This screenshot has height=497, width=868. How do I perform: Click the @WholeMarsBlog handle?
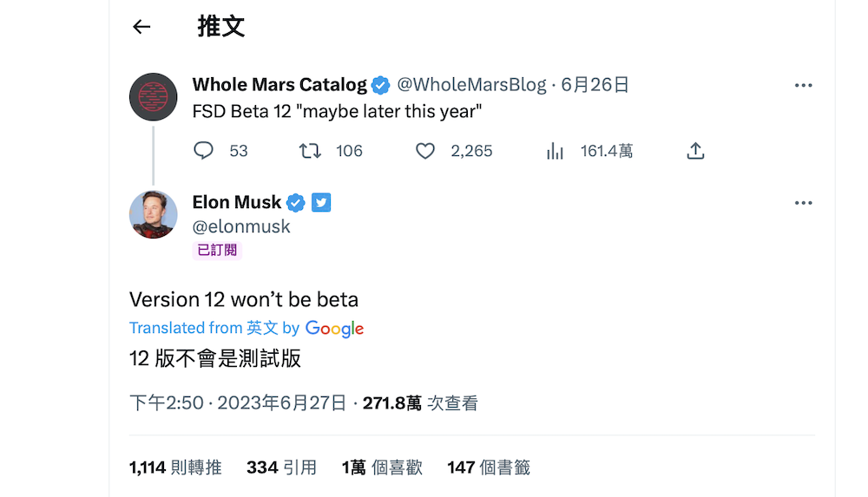coord(471,85)
